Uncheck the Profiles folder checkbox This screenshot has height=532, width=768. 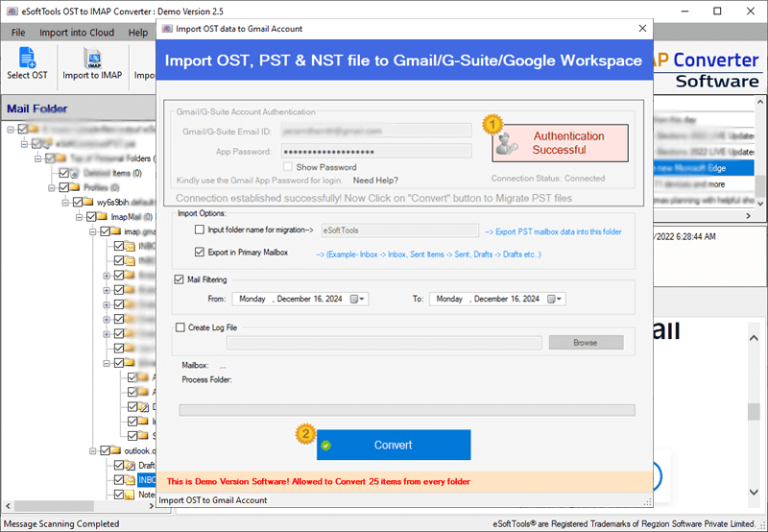pyautogui.click(x=63, y=187)
